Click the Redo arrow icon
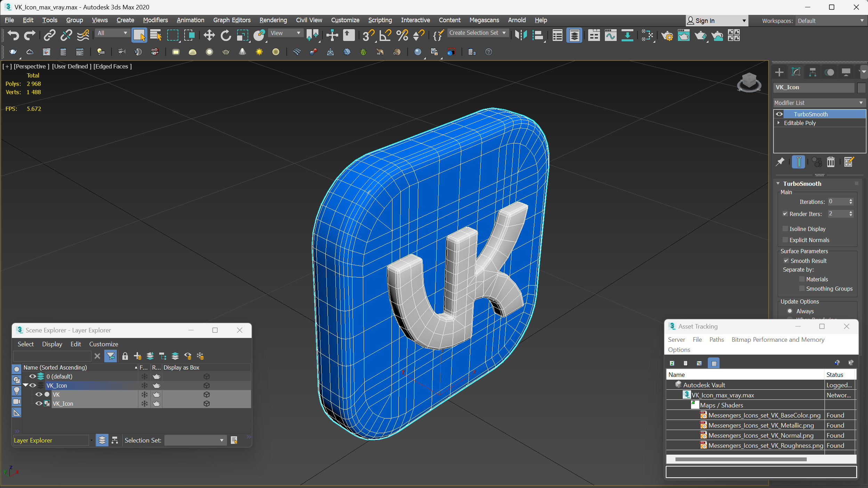868x488 pixels. [30, 35]
